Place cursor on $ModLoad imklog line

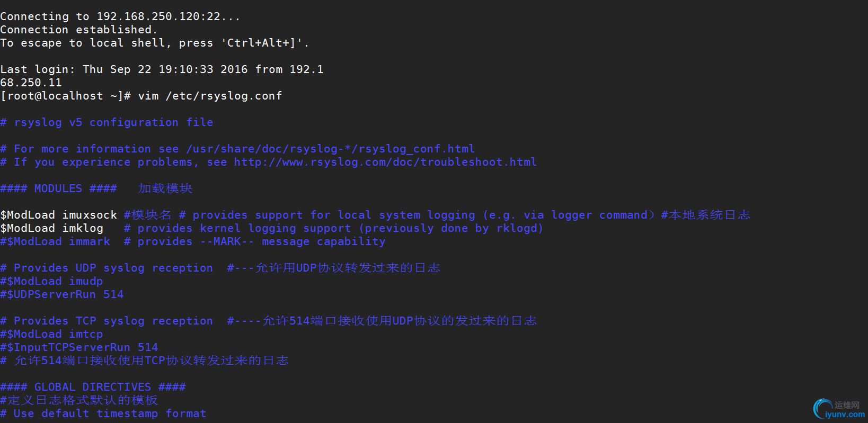(x=271, y=228)
